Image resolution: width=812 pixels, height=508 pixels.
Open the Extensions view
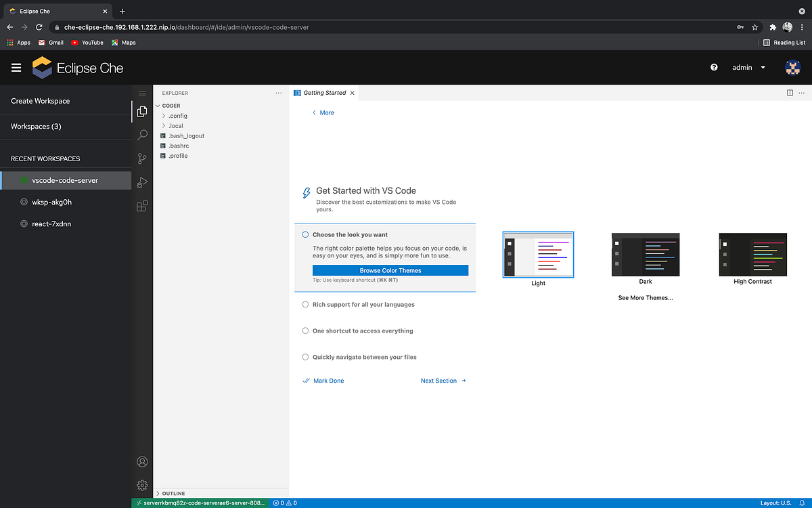coord(142,205)
